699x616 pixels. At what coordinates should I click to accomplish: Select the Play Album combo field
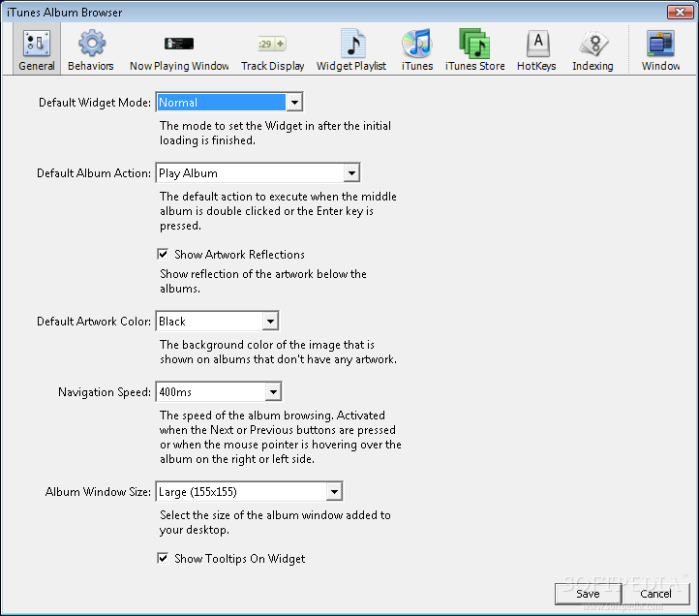[x=258, y=173]
